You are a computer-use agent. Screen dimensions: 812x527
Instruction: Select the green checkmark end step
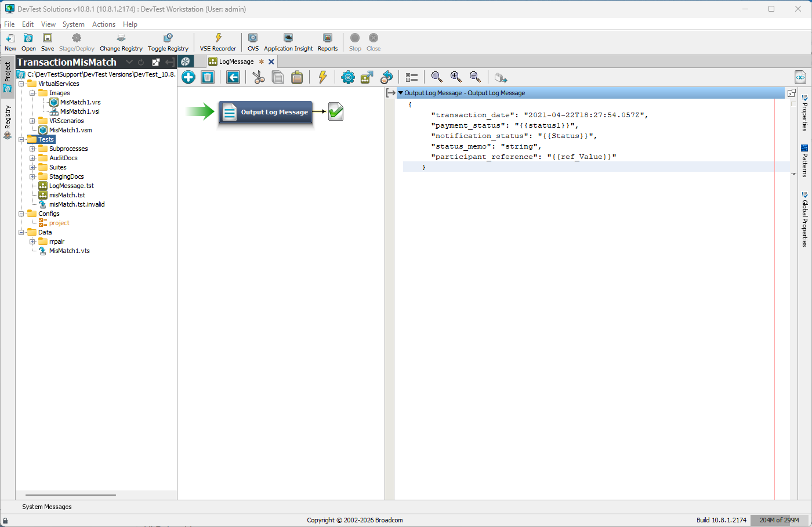coord(336,111)
